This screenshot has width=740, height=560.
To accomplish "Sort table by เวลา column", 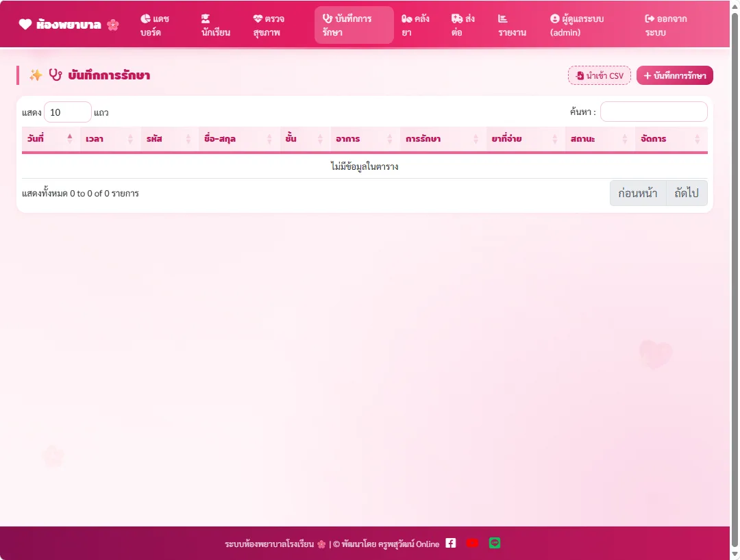I will point(110,138).
